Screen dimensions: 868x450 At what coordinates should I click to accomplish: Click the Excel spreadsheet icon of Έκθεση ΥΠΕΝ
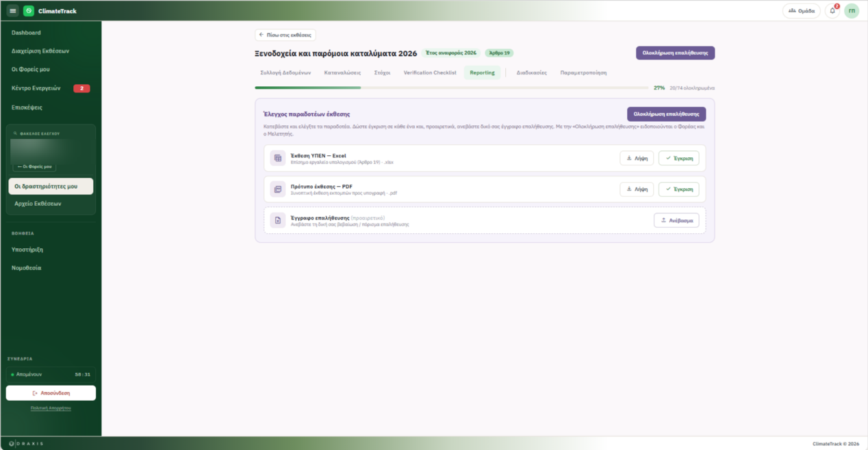click(278, 158)
